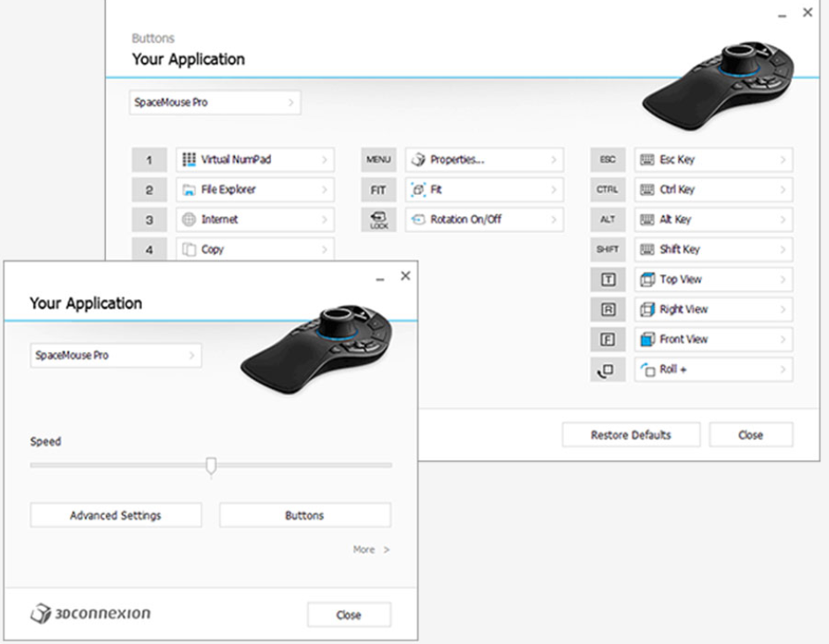The image size is (829, 644).
Task: Open the Rotation On/Off assignment
Action: click(x=483, y=220)
